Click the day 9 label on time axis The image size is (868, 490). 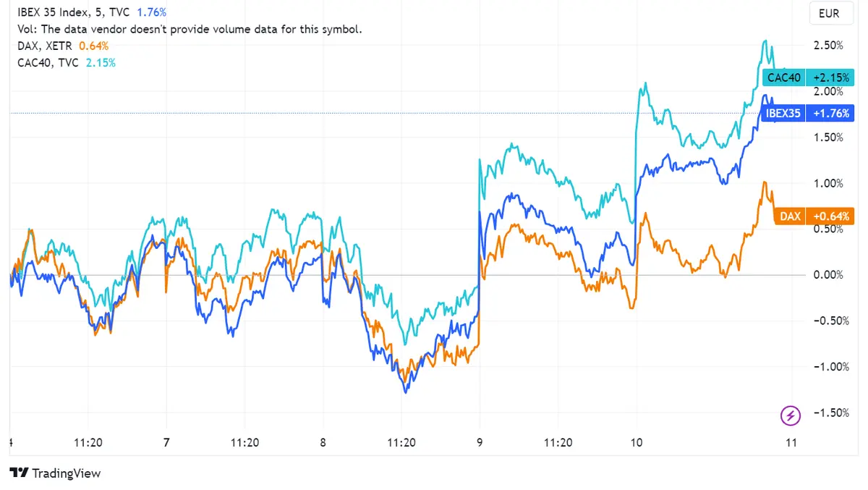[479, 442]
